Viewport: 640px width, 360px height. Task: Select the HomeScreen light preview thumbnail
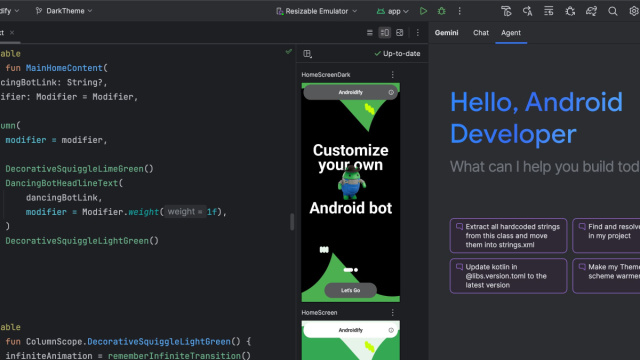351,340
